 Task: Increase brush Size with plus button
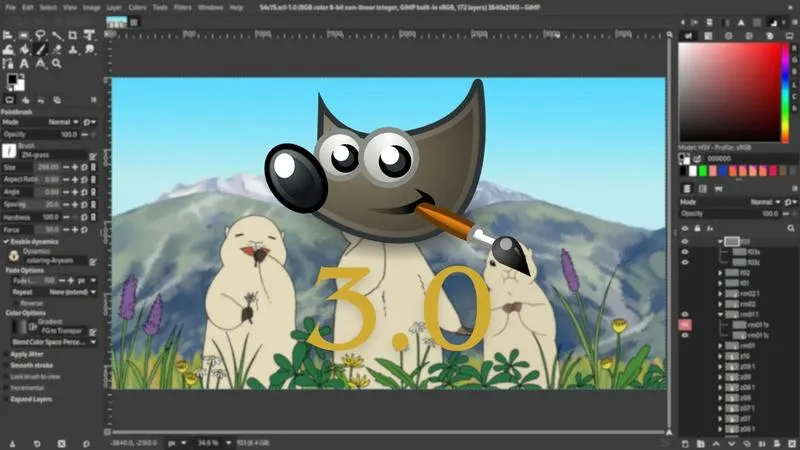point(75,167)
